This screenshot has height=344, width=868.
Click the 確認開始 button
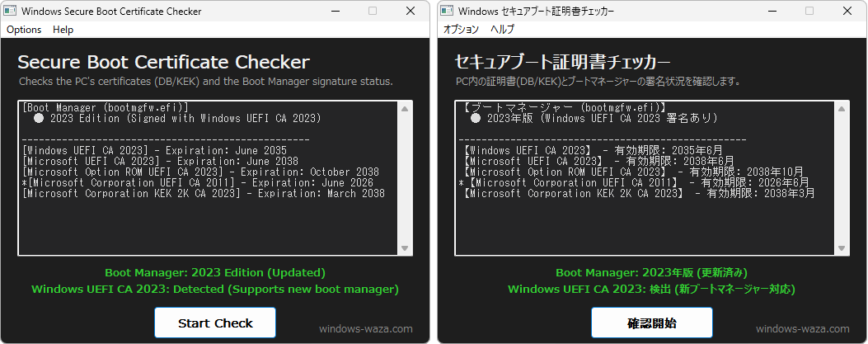(x=652, y=323)
